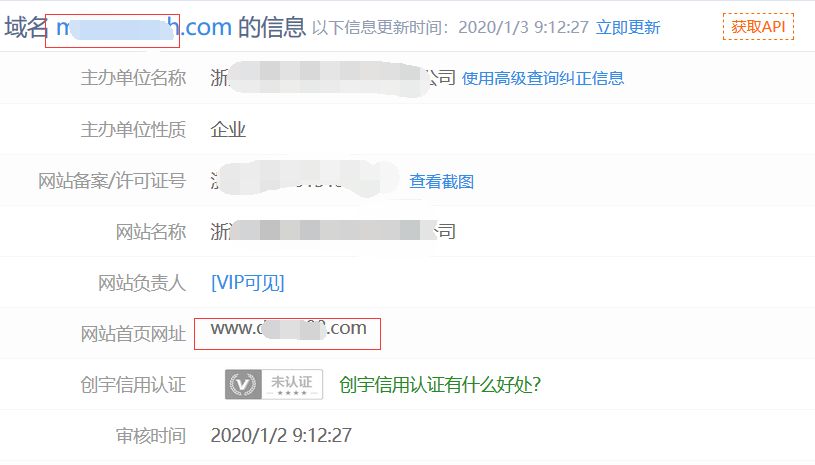This screenshot has height=465, width=815.
Task: Click the 获取API button
Action: point(758,26)
